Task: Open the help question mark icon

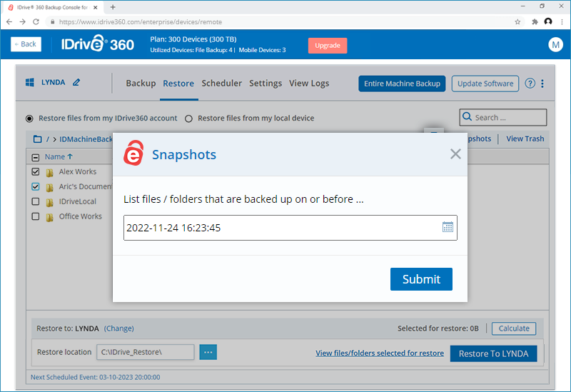Action: click(530, 84)
